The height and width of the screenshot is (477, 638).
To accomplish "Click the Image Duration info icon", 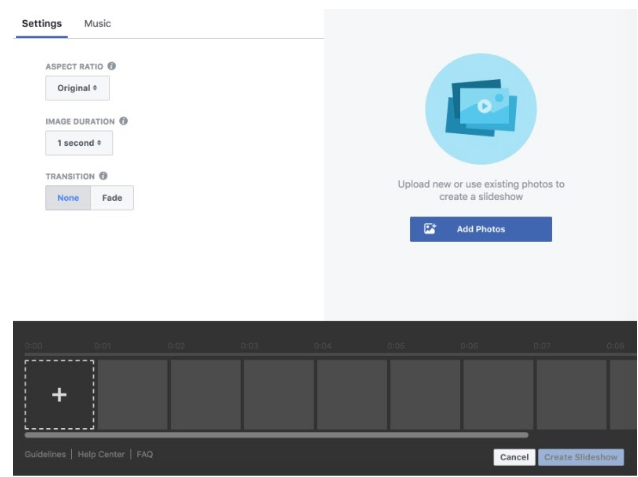I will click(x=123, y=121).
